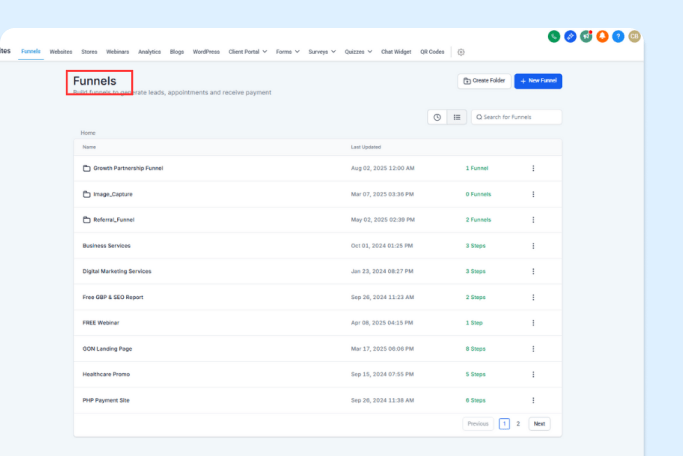Click the blue help question icon
This screenshot has width=683, height=456.
[x=618, y=36]
